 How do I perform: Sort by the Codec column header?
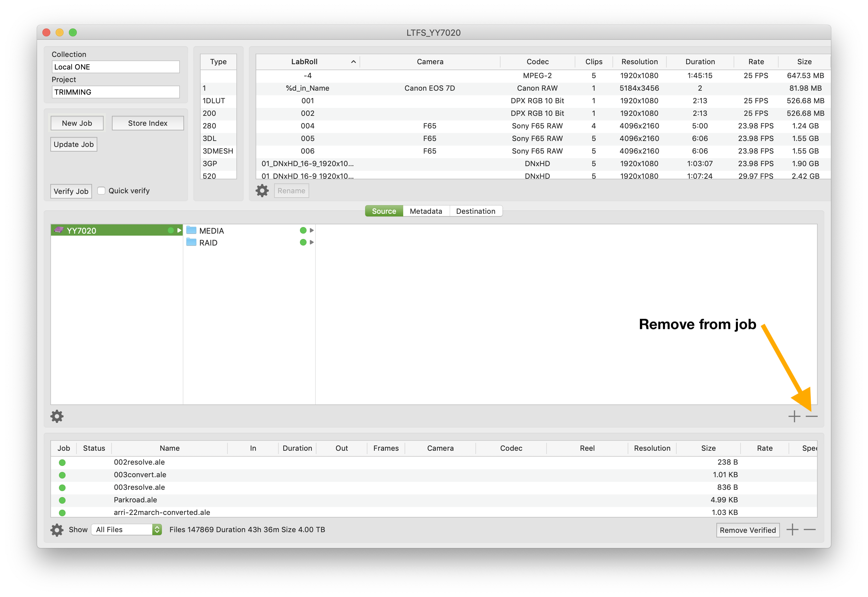point(538,62)
